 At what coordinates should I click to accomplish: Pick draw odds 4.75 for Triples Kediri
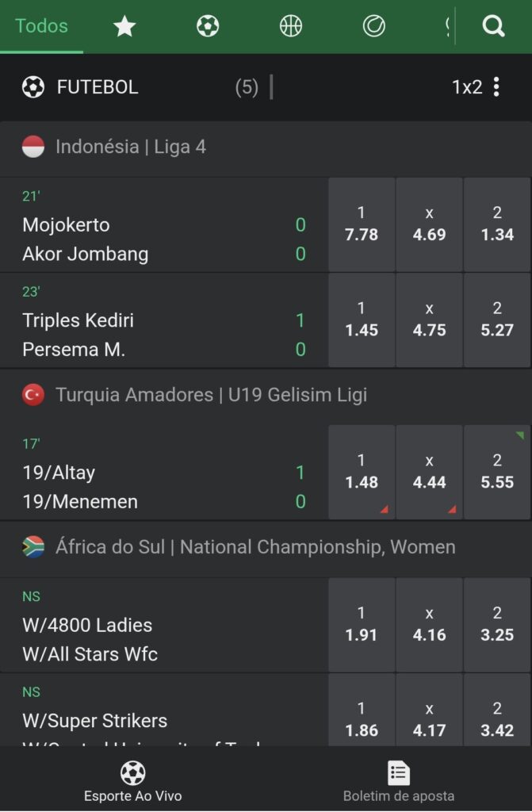tap(429, 320)
